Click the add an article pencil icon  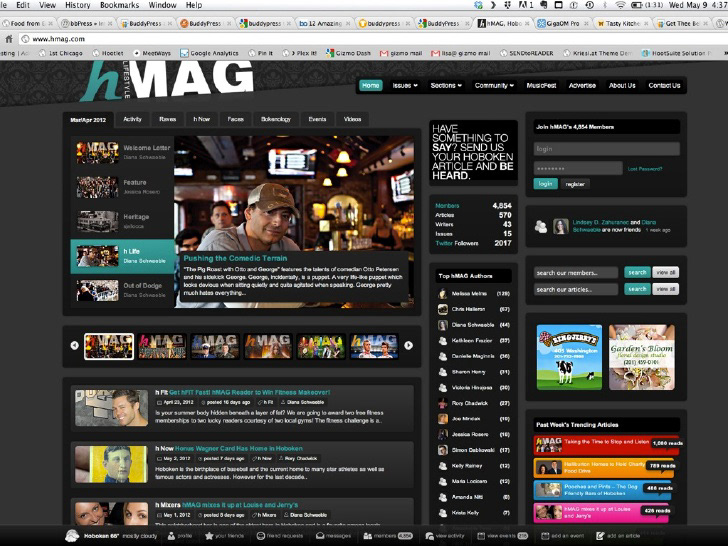point(600,536)
